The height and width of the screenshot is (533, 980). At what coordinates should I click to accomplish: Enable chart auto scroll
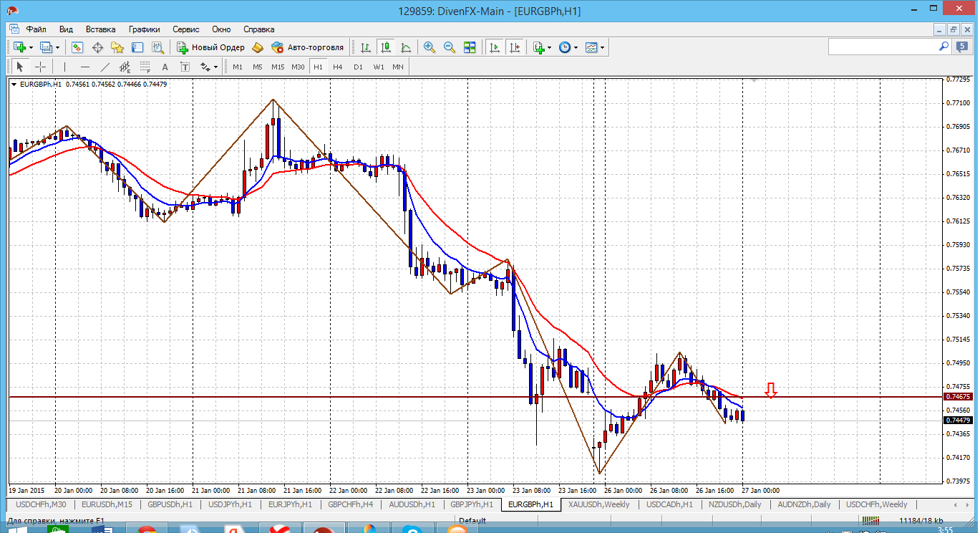(495, 47)
